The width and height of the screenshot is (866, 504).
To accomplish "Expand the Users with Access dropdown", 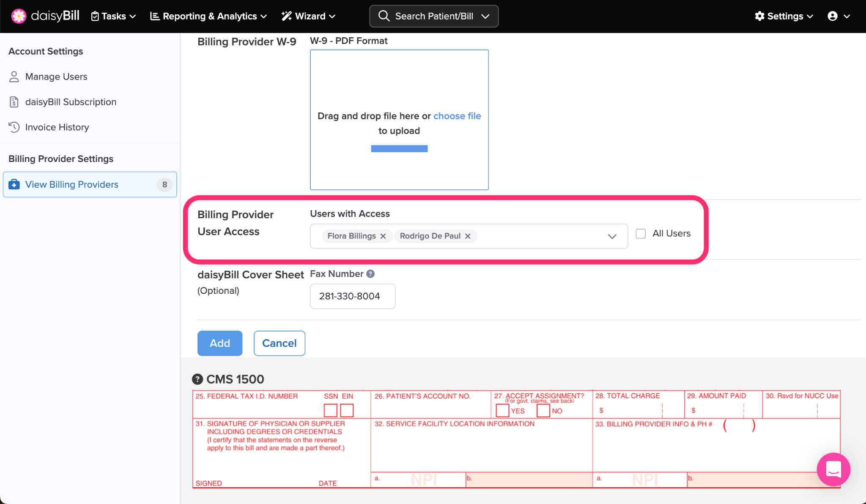I will (x=612, y=236).
